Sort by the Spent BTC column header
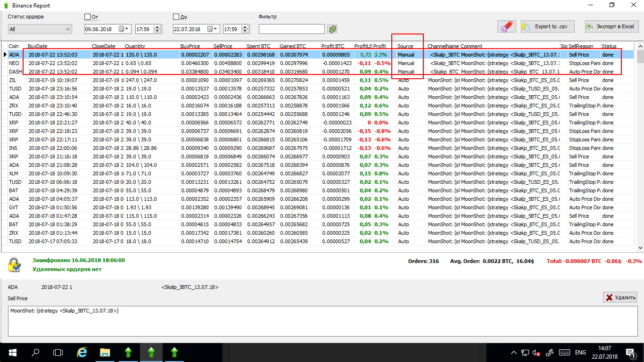 point(262,46)
